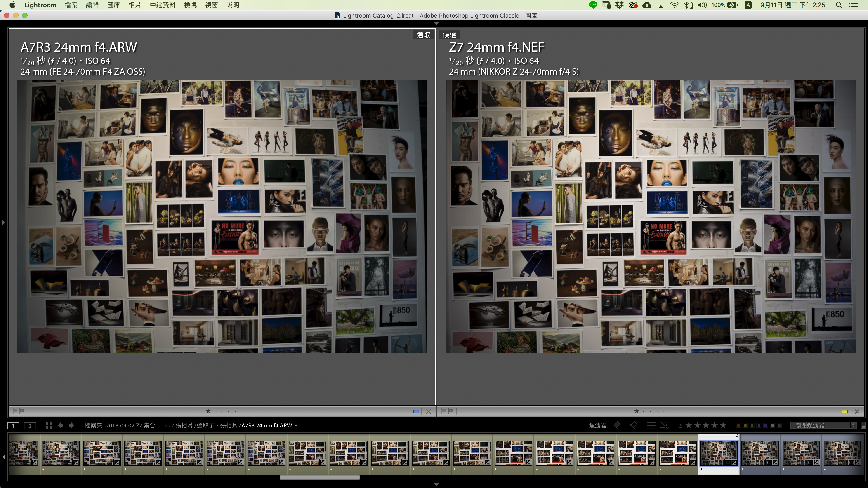The height and width of the screenshot is (488, 868).
Task: Click the 候選 label on the right pane
Action: (449, 35)
